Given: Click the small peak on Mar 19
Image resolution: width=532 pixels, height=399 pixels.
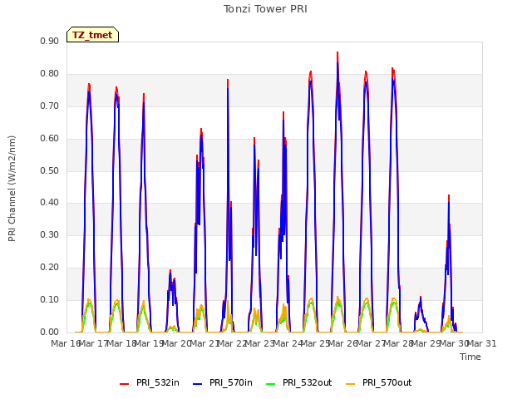Looking at the screenshot, I should pos(170,270).
